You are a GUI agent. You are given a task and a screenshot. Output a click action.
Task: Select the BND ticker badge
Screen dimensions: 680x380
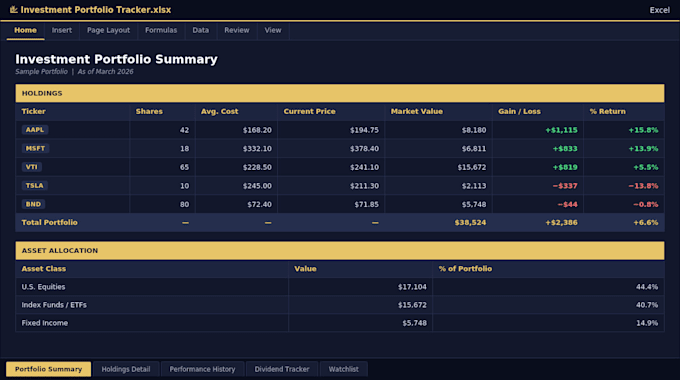33,204
